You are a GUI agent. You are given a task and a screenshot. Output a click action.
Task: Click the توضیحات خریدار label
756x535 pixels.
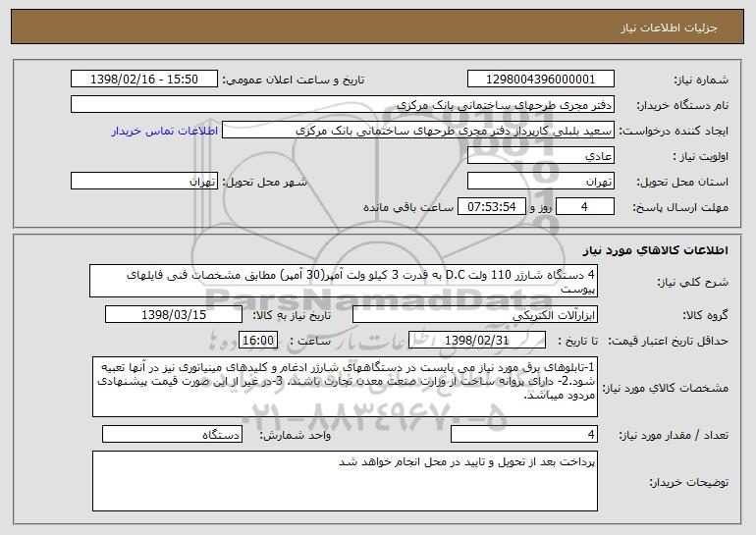(689, 481)
